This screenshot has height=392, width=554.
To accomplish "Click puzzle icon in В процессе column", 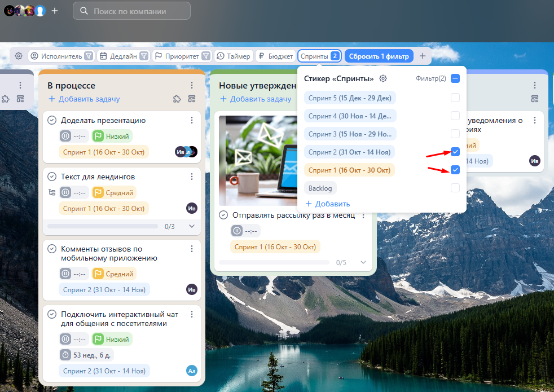I will pyautogui.click(x=177, y=99).
